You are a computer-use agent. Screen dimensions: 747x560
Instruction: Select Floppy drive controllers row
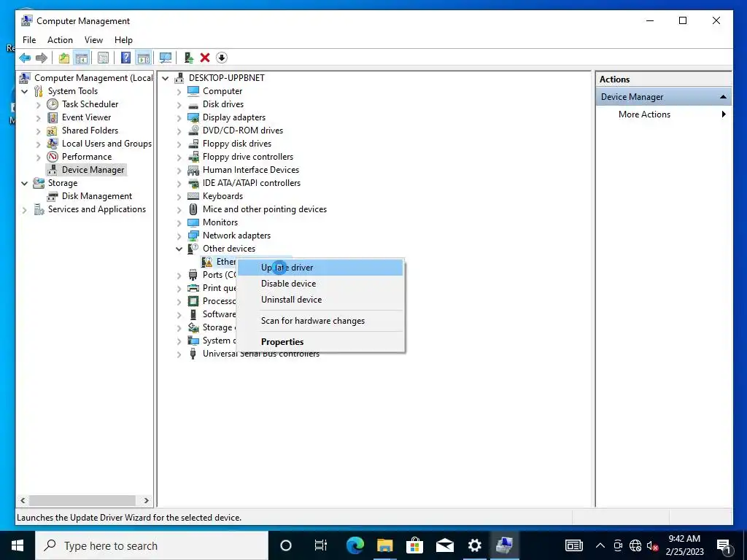[x=248, y=157]
